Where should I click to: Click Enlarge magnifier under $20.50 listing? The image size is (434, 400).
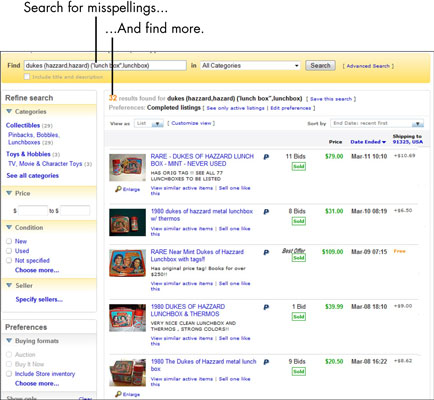click(x=127, y=394)
